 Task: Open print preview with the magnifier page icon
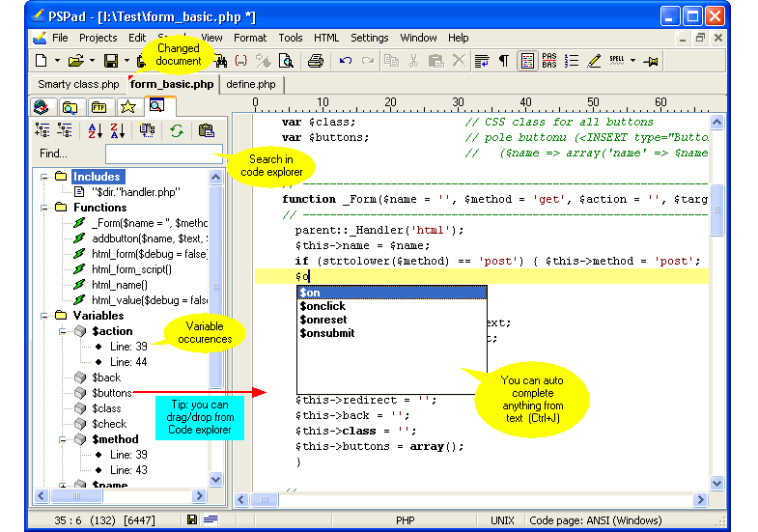point(286,61)
